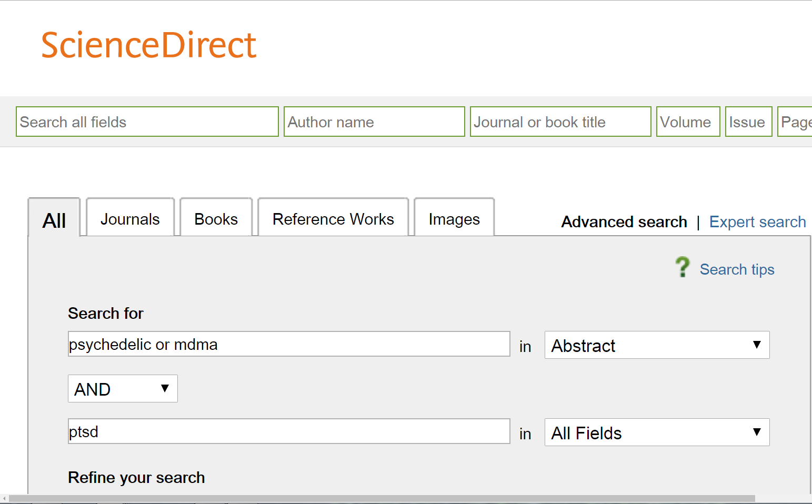
Task: Click the Search all fields box
Action: 147,122
